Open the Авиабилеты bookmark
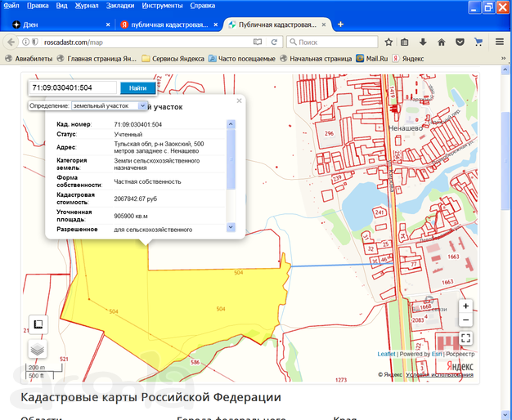The height and width of the screenshot is (420, 512). pos(29,59)
